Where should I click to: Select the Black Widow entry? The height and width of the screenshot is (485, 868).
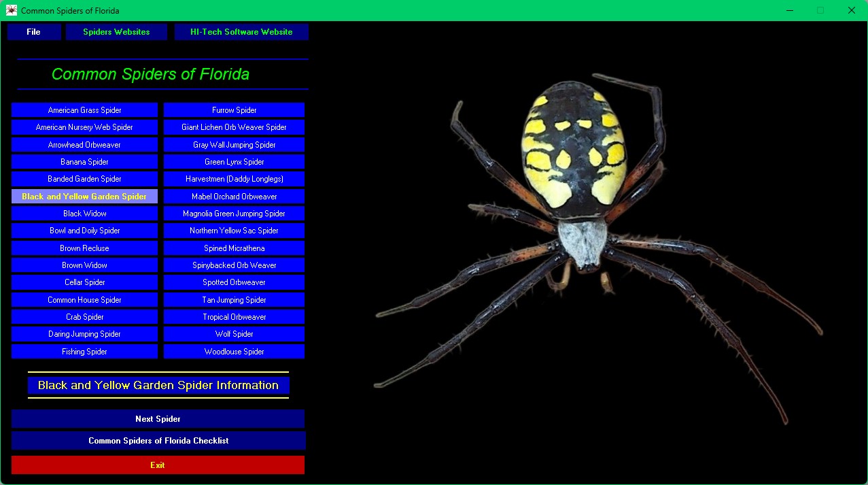(84, 214)
